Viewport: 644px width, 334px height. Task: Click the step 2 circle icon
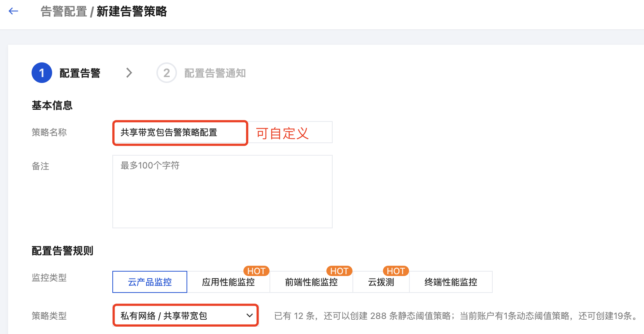click(166, 73)
